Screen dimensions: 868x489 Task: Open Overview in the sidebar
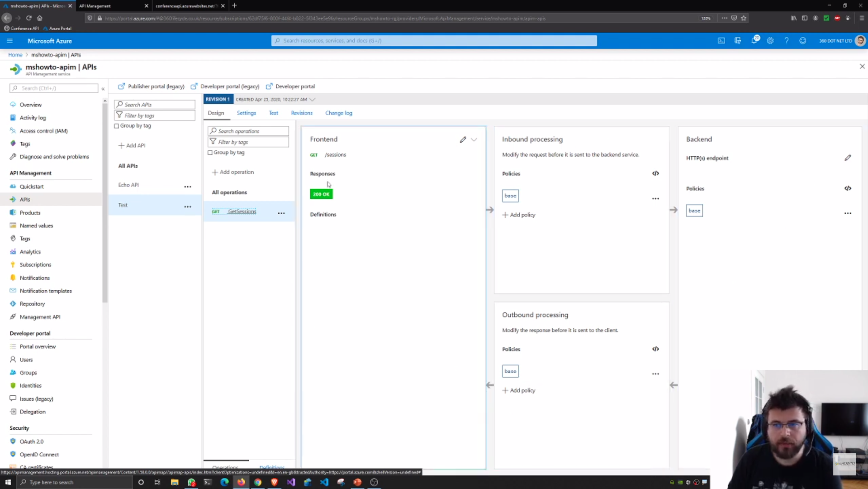(30, 105)
